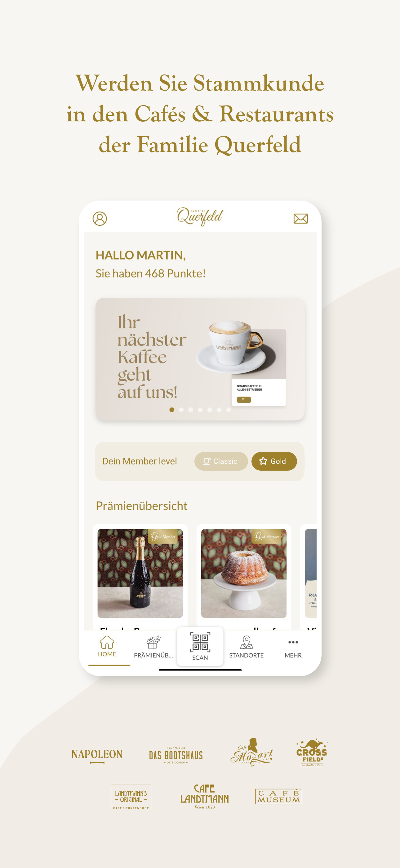Open the user profile icon

pyautogui.click(x=100, y=218)
